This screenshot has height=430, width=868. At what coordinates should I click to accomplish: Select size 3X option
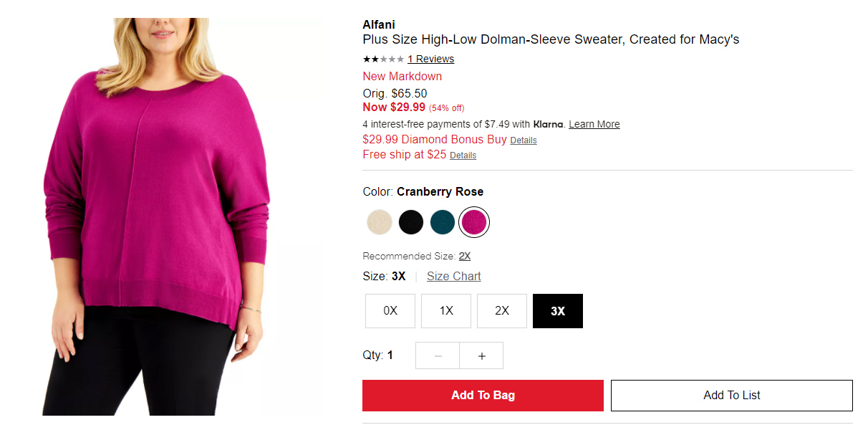pos(558,311)
